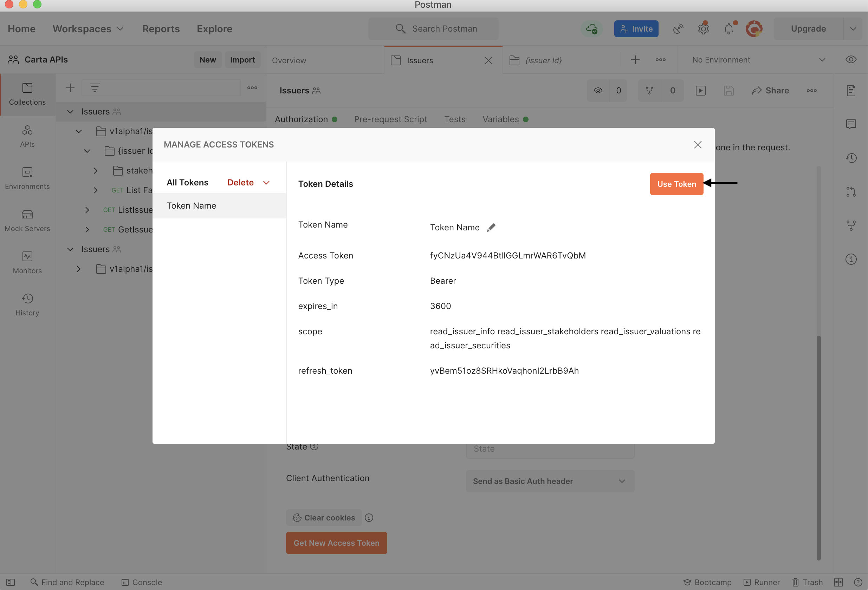Click the sync status cloud icon
This screenshot has width=868, height=590.
(x=592, y=29)
